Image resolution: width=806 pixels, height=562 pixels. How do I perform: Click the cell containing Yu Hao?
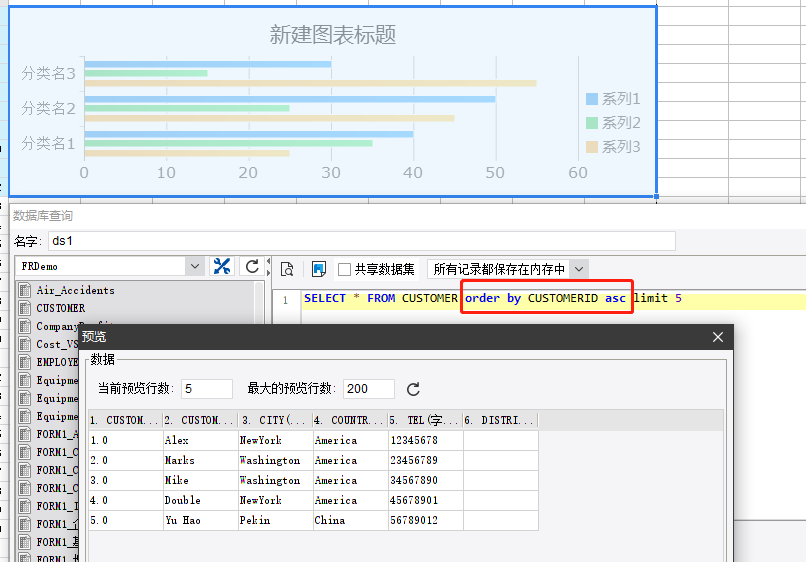200,520
